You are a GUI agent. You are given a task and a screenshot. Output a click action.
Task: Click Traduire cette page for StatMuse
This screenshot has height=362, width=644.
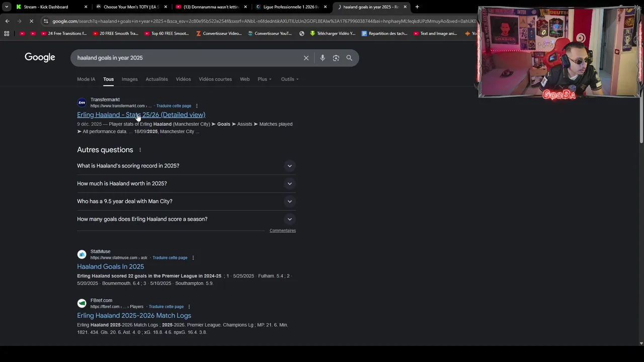[x=170, y=258]
